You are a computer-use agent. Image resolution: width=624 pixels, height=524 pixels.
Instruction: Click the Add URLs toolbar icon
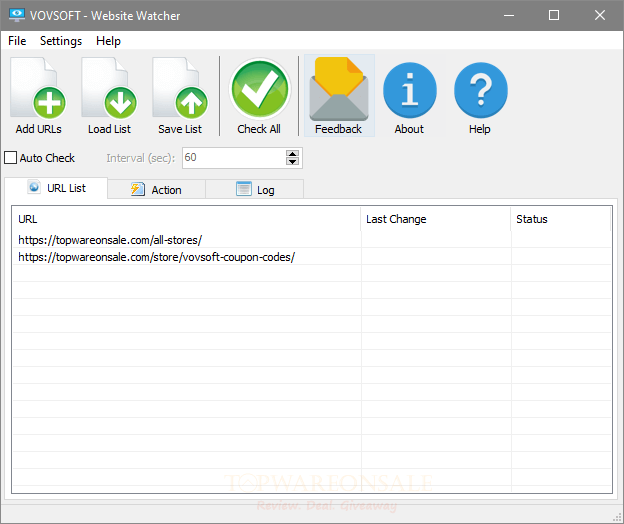[38, 95]
